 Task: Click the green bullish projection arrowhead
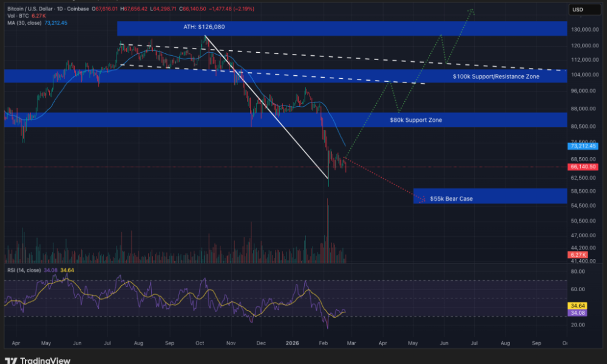click(x=471, y=11)
